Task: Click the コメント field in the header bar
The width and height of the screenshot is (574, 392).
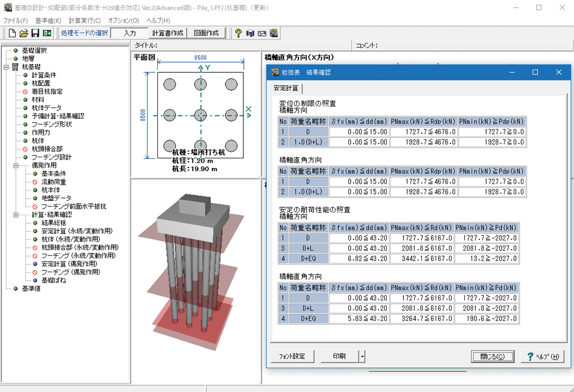Action: (x=463, y=45)
